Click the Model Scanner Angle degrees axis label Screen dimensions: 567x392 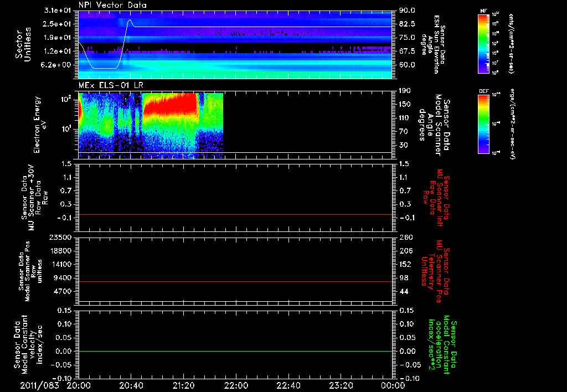435,125
